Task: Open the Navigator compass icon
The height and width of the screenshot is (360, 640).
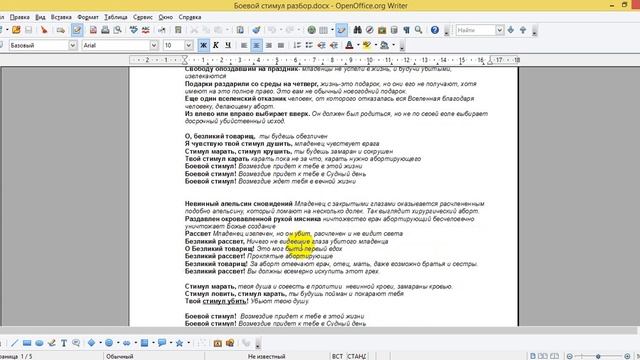Action: tap(369, 30)
